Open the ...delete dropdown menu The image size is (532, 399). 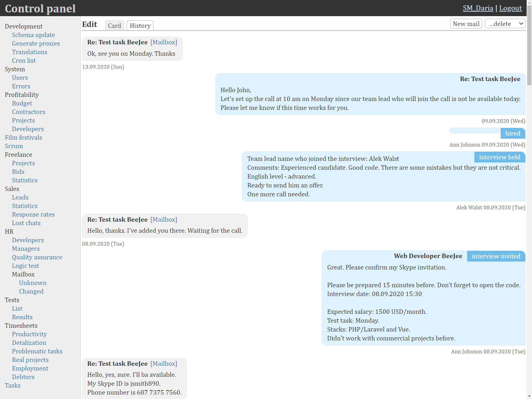505,24
